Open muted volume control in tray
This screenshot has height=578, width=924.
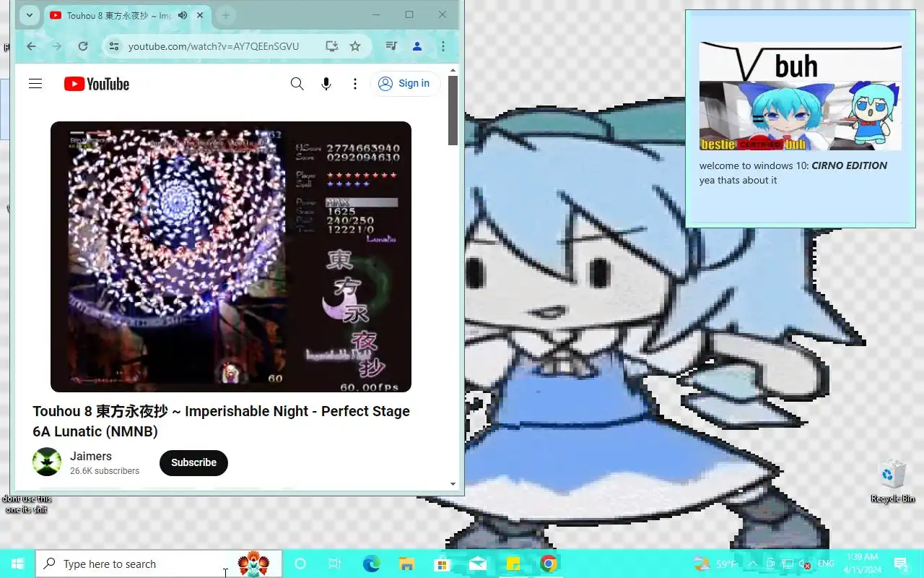[804, 564]
